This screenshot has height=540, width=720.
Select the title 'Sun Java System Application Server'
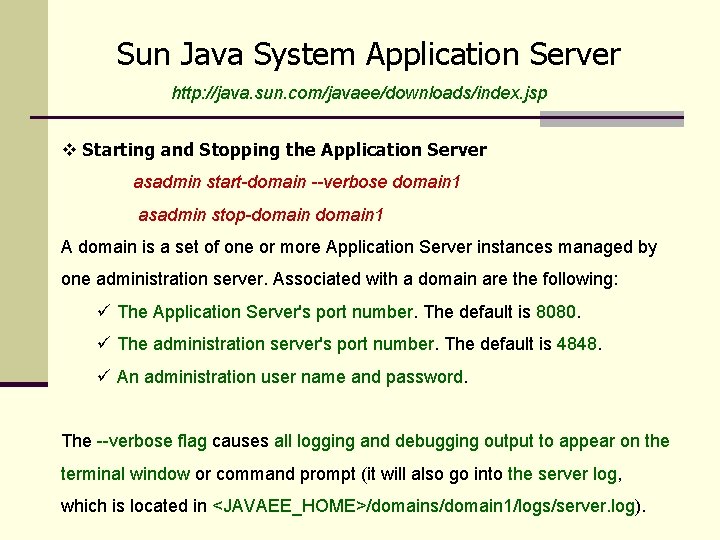tap(368, 54)
